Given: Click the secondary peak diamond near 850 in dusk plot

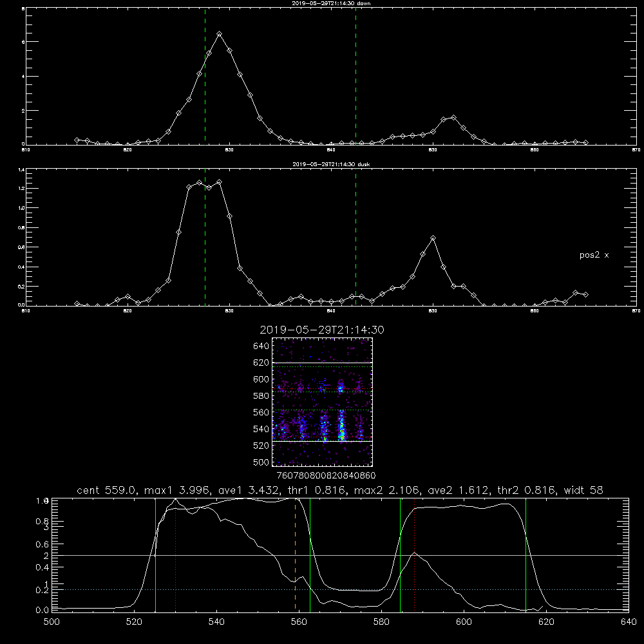Looking at the screenshot, I should (x=433, y=238).
